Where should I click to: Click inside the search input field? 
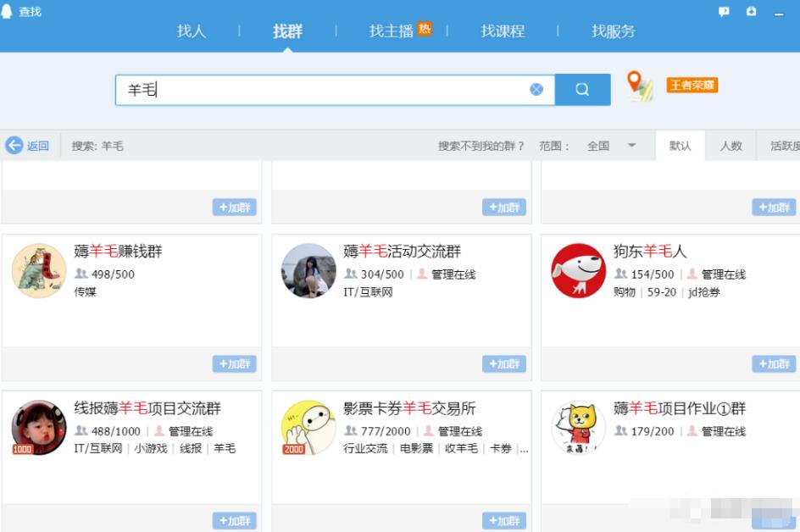pyautogui.click(x=322, y=88)
